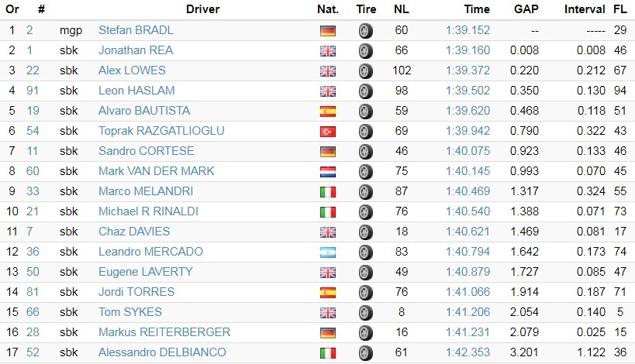Screen dimensions: 635x364
Task: Click the GAP column header
Action: (x=526, y=9)
